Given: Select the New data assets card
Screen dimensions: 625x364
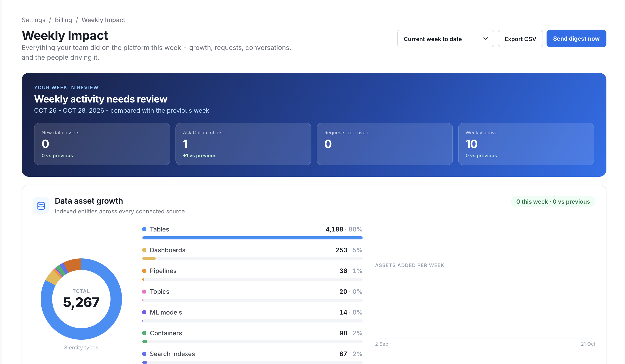Looking at the screenshot, I should click(x=102, y=144).
